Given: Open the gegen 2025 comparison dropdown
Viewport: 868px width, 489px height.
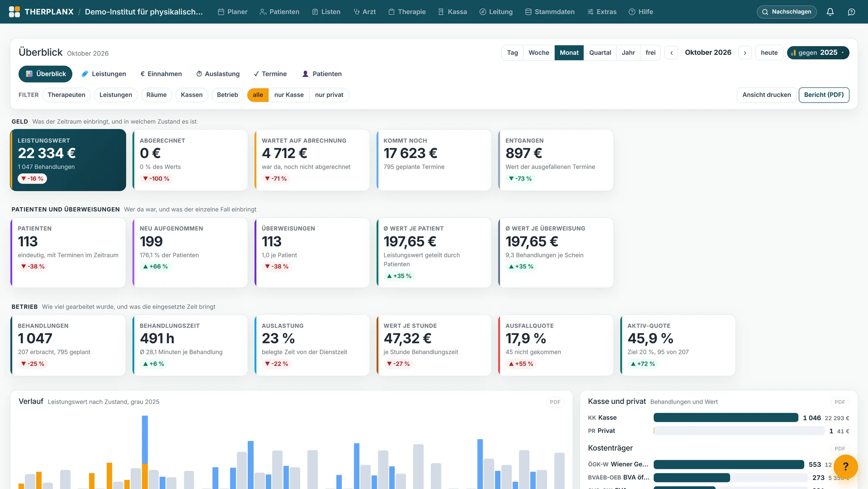Looking at the screenshot, I should 818,53.
